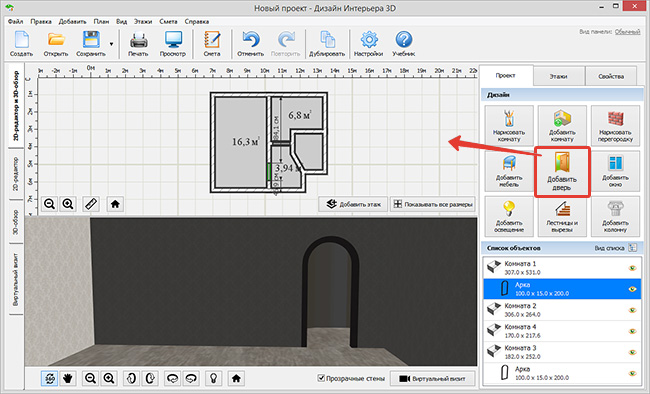
Task: Redo with the Повторить arrow
Action: pyautogui.click(x=285, y=44)
